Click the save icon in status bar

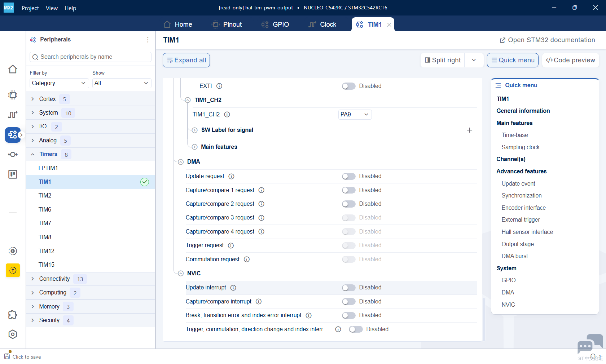click(x=7, y=356)
